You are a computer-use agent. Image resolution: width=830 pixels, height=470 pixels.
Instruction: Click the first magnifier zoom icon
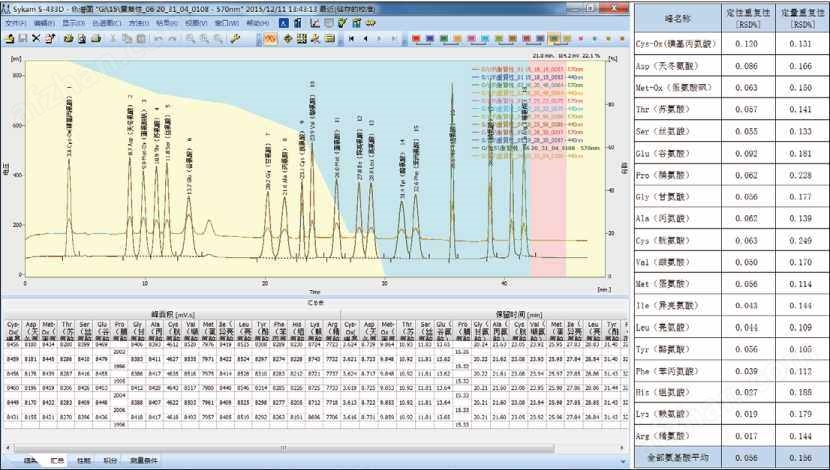[x=190, y=39]
